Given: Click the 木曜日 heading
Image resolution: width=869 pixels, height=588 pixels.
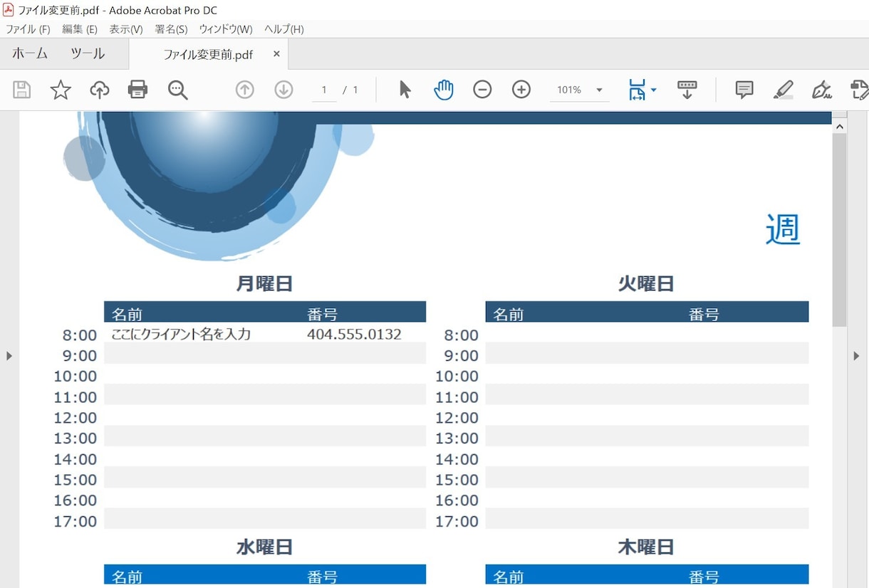Looking at the screenshot, I should point(646,547).
